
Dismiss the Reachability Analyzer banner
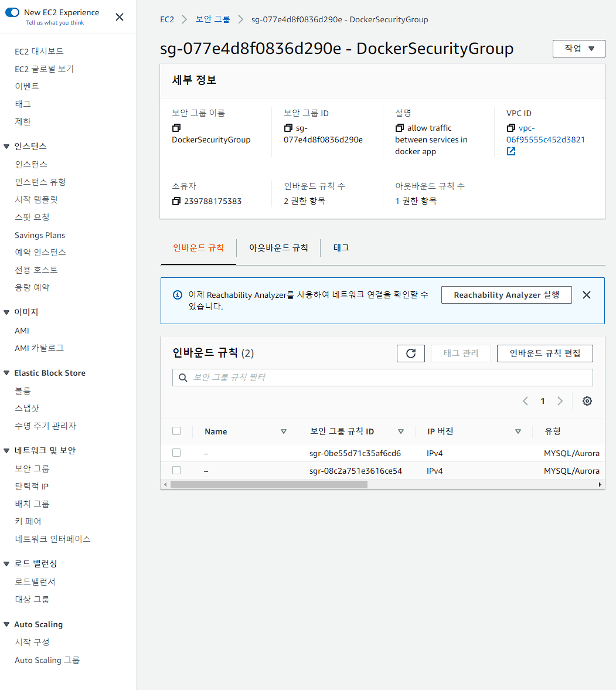[587, 295]
